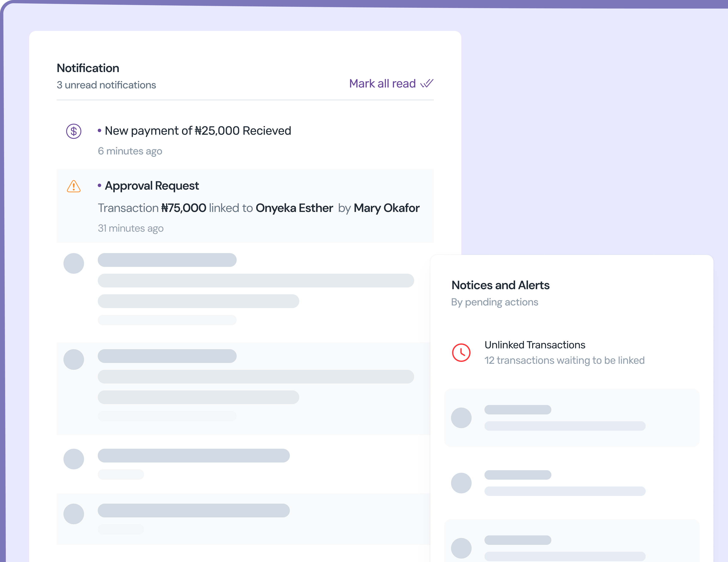
Task: Click the 3 unread notifications counter
Action: click(106, 85)
